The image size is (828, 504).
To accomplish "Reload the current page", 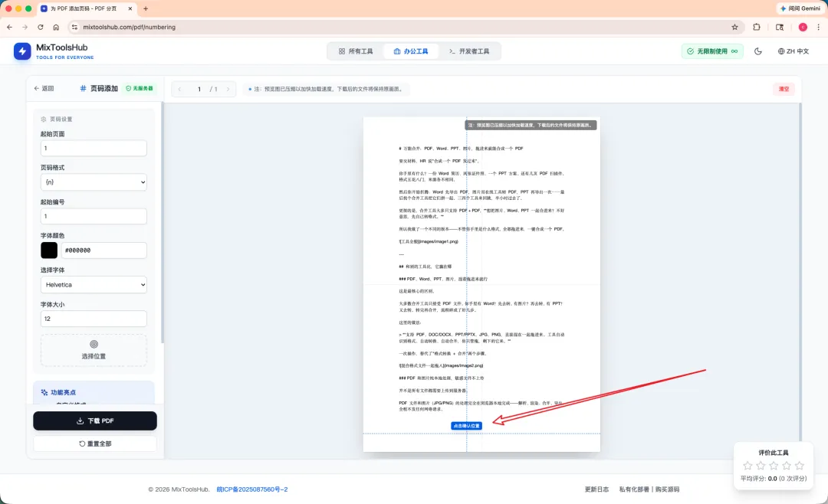I will [41, 27].
